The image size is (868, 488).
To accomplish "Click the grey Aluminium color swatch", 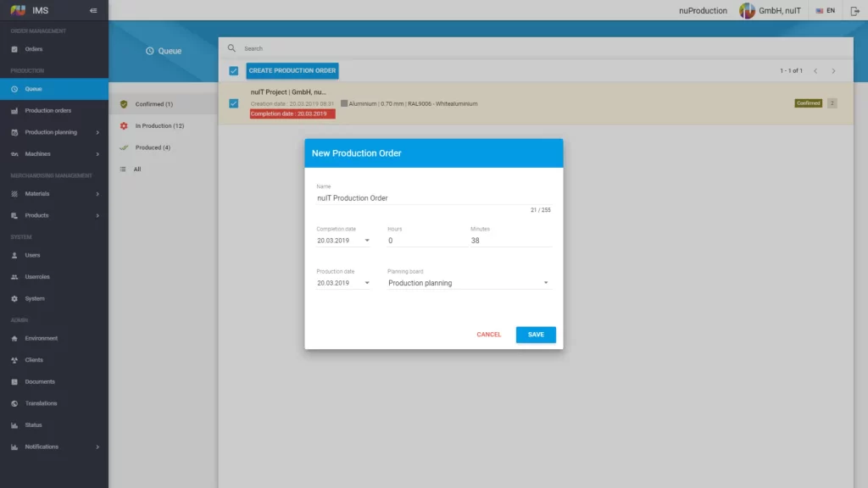I will 344,103.
